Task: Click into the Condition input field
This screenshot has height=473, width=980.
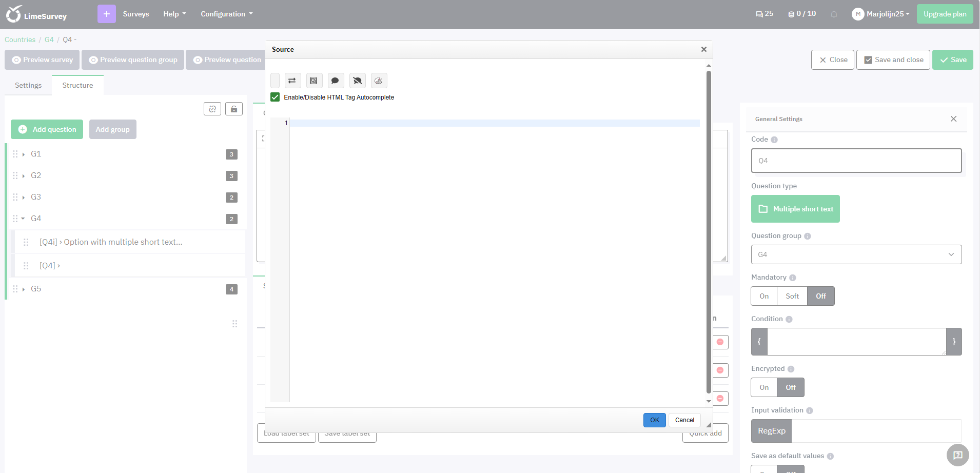Action: coord(856,342)
